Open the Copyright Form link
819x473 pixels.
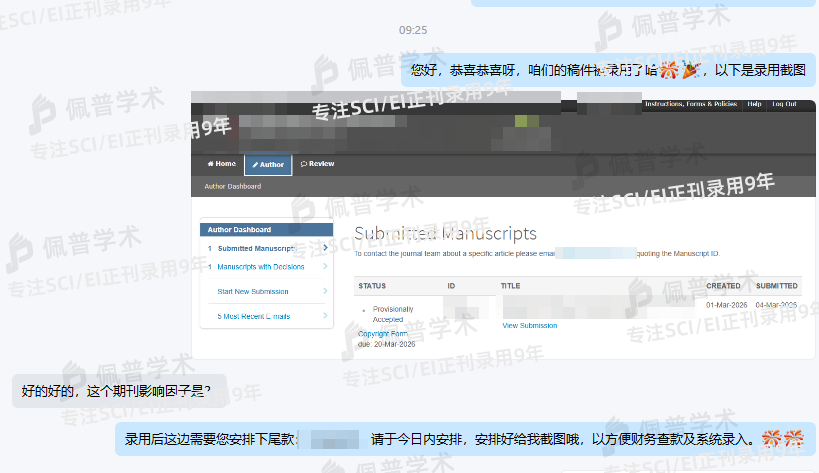pyautogui.click(x=383, y=333)
